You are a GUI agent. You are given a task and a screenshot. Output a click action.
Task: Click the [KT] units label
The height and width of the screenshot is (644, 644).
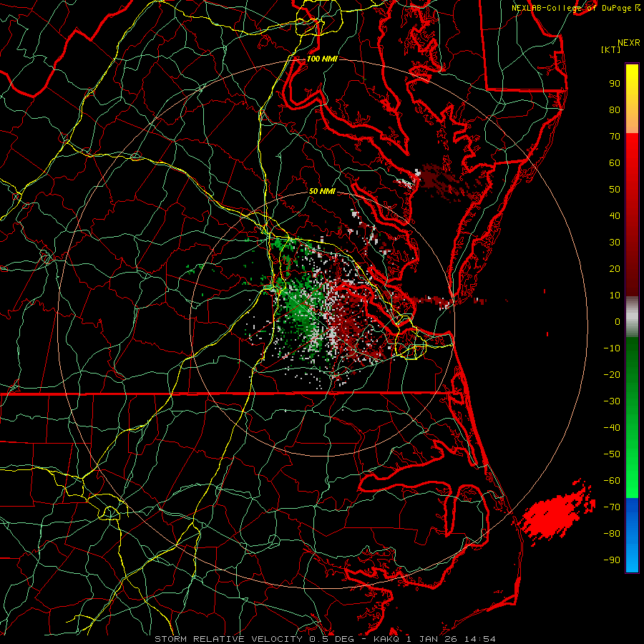click(610, 49)
